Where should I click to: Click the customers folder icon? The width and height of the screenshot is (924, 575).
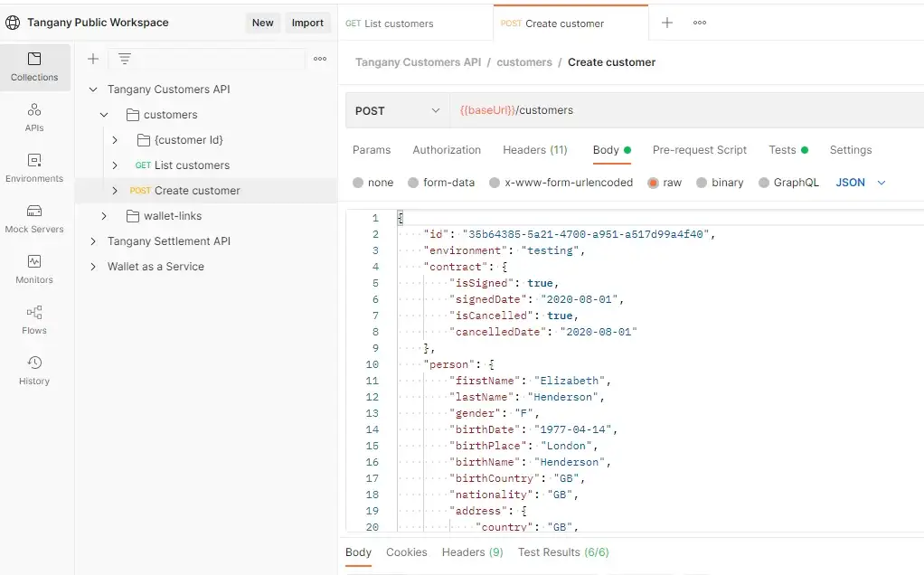pyautogui.click(x=133, y=115)
